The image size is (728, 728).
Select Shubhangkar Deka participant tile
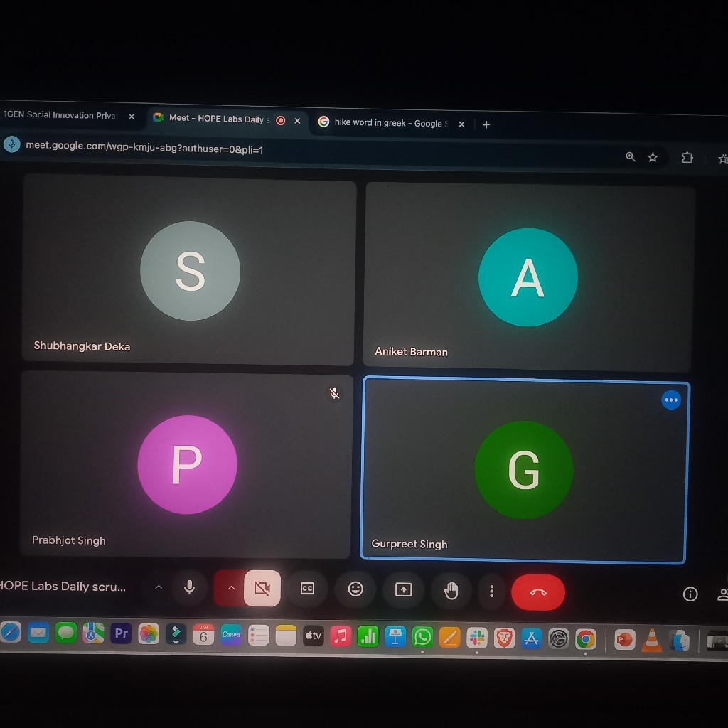(x=188, y=269)
